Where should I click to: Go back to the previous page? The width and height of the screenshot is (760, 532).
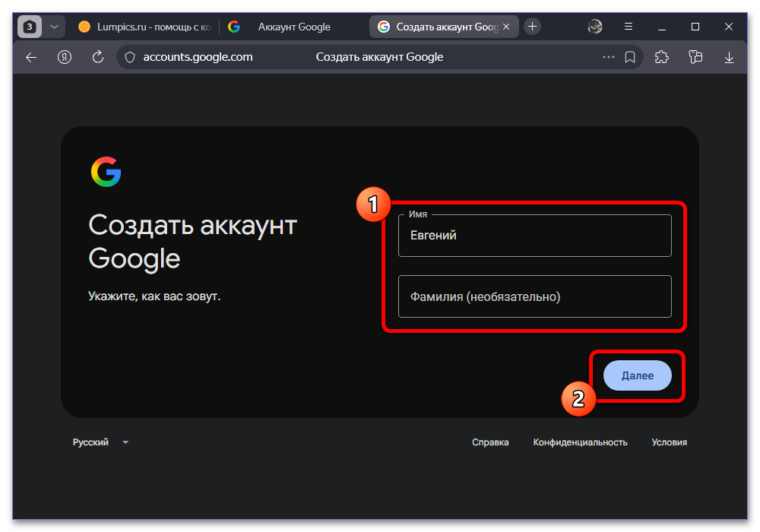click(31, 57)
